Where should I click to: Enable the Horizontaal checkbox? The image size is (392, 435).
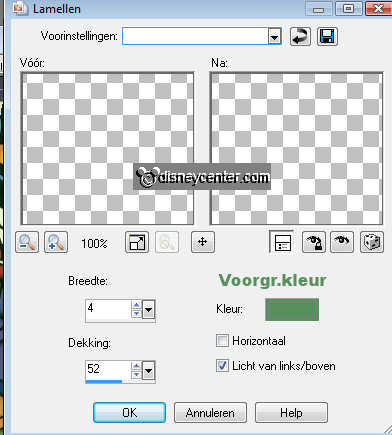tap(222, 341)
